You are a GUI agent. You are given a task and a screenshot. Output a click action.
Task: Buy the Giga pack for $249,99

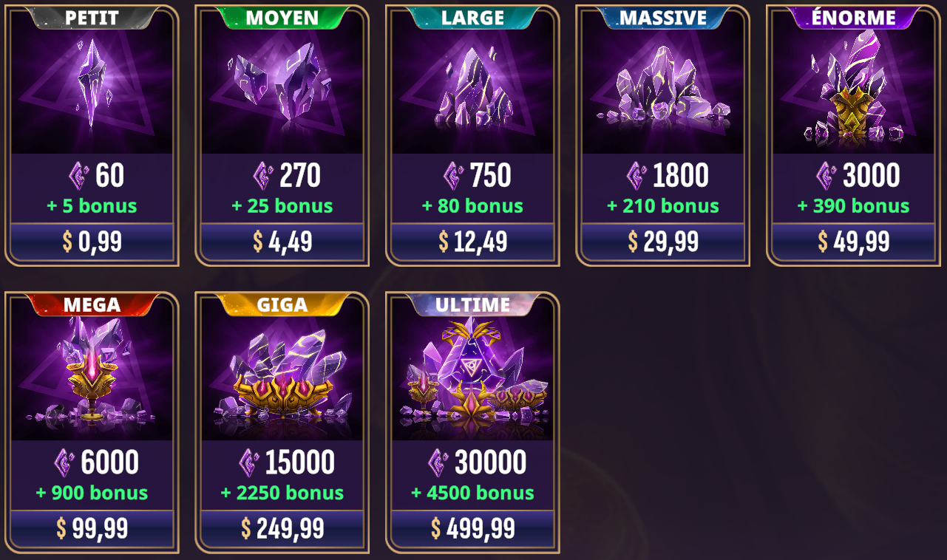(282, 528)
